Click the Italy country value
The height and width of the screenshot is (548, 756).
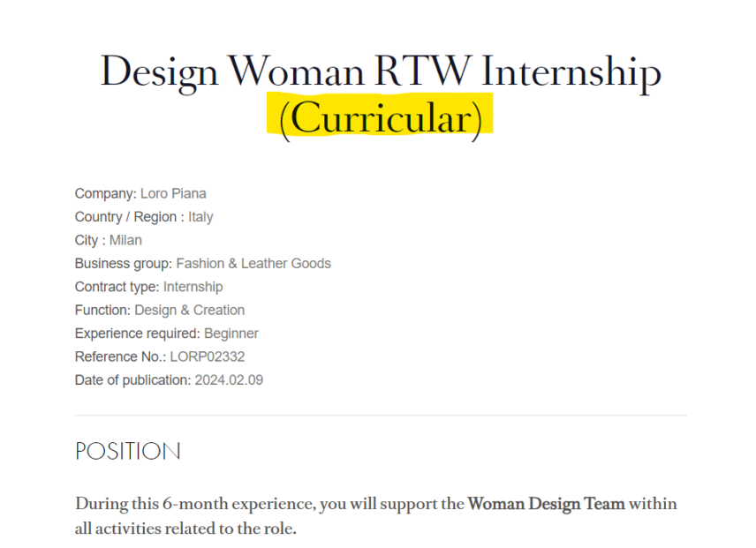[200, 217]
